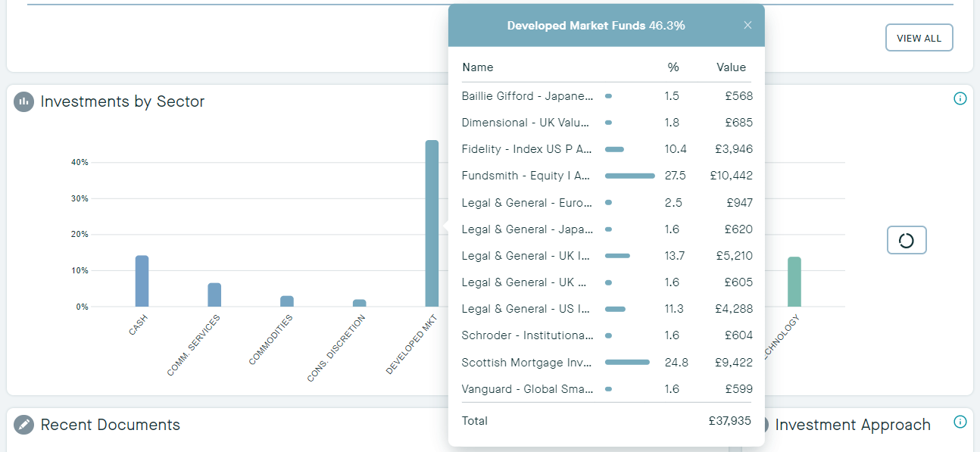This screenshot has width=980, height=452.
Task: Select the Commodities bar in the chart
Action: [x=287, y=301]
